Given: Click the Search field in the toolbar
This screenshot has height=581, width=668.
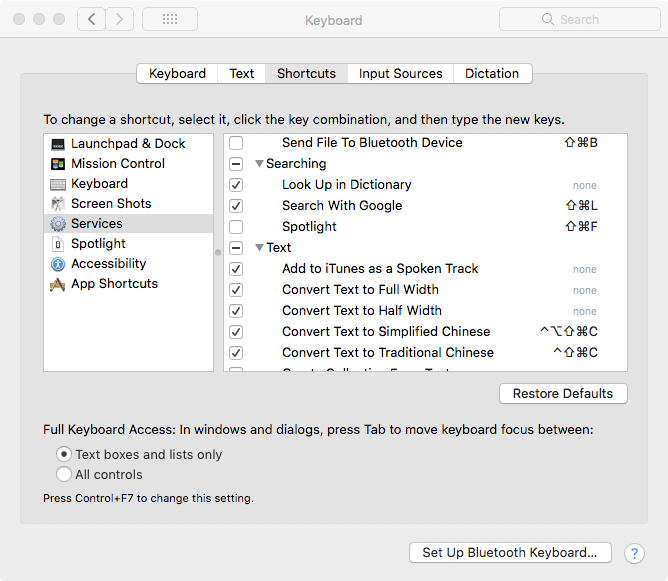Looking at the screenshot, I should [580, 19].
